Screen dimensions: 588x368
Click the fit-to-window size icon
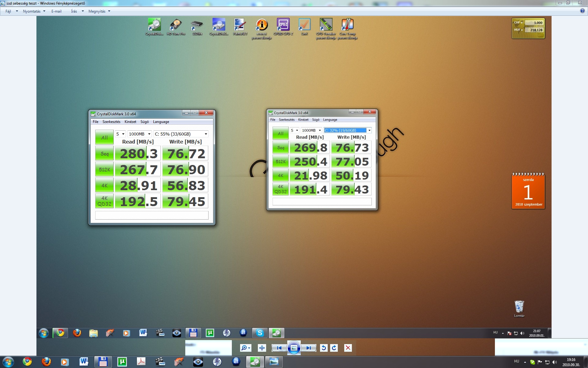[x=262, y=348]
